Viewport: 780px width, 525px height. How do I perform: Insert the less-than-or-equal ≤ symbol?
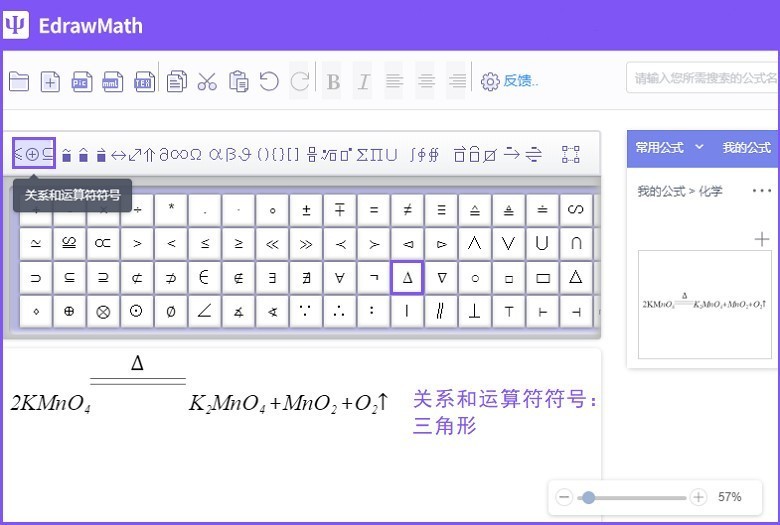click(205, 243)
